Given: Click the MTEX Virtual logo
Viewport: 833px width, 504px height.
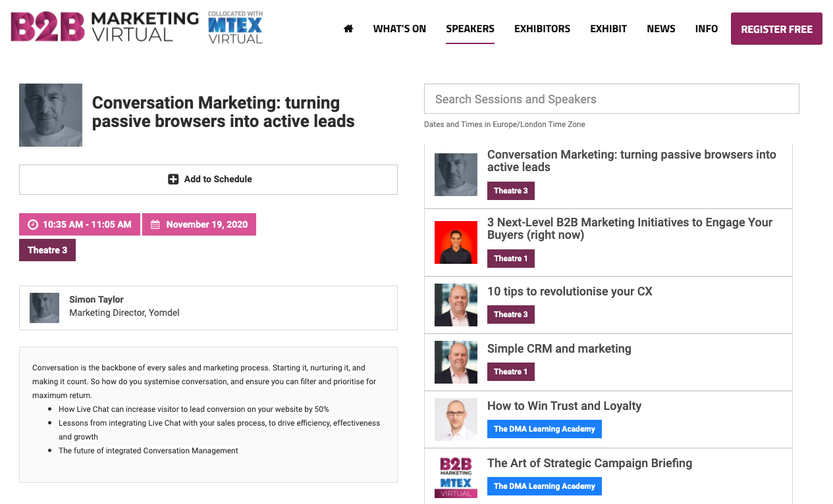Looking at the screenshot, I should [235, 28].
